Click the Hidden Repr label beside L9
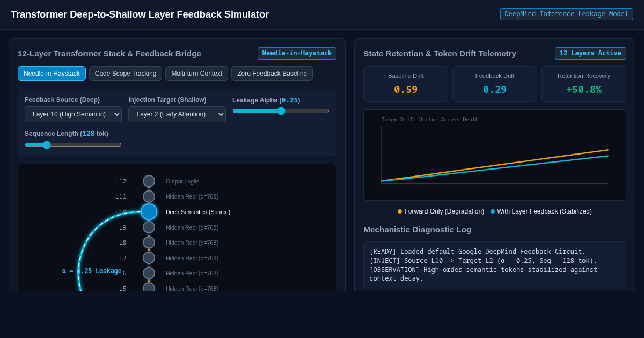Viewport: 644px width, 338px height. click(192, 227)
